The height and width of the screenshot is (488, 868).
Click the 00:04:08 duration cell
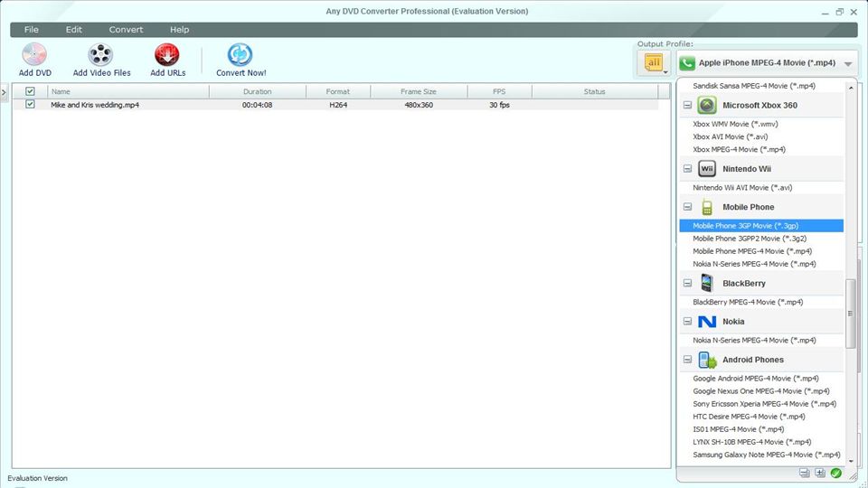257,105
